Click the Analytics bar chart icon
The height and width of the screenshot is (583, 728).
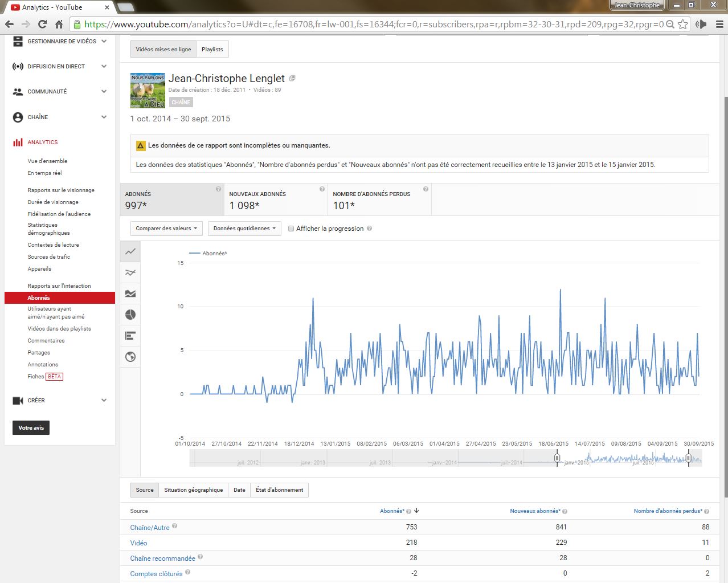[18, 142]
